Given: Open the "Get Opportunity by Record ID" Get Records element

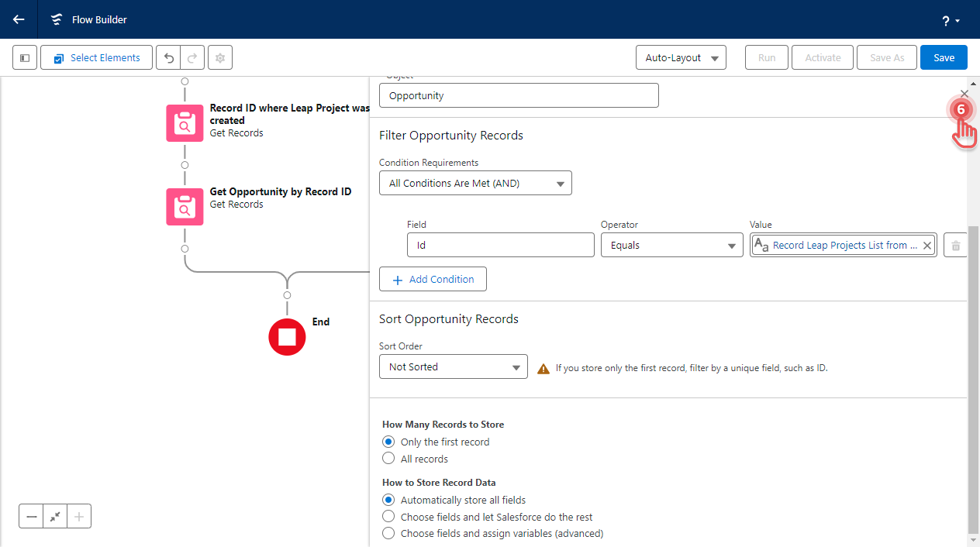Looking at the screenshot, I should coord(184,206).
